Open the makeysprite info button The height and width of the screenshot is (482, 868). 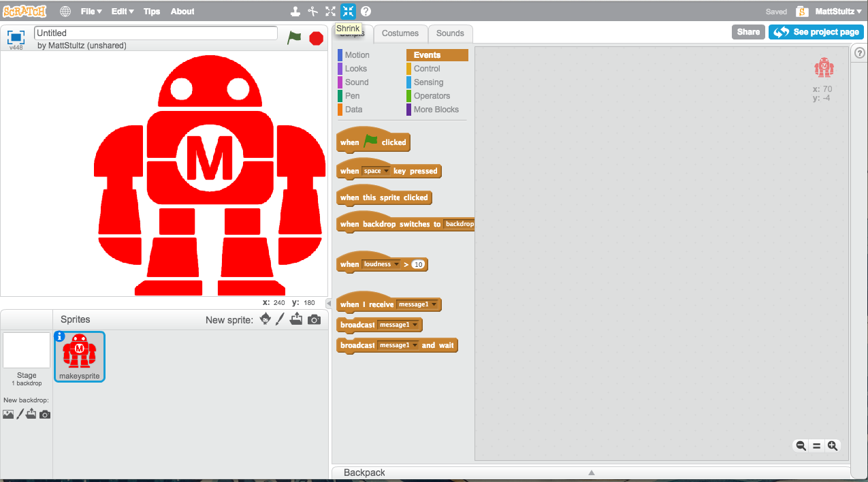60,336
